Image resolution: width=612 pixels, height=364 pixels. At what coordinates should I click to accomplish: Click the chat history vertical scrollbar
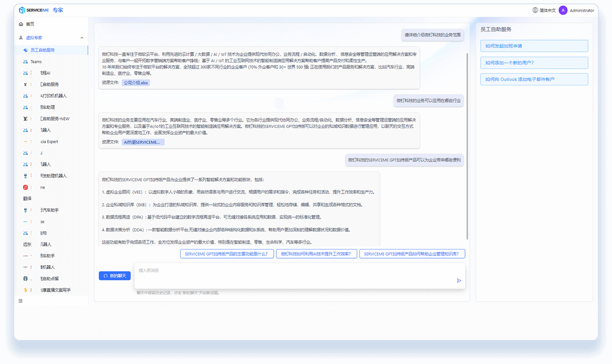tap(467, 145)
